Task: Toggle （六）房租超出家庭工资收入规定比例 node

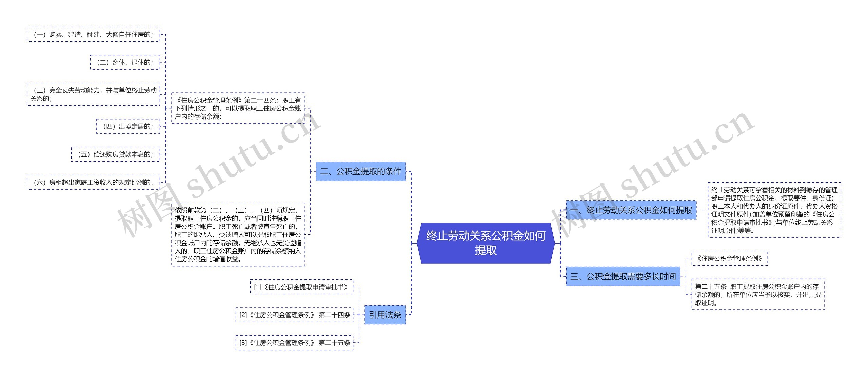Action: click(x=83, y=180)
